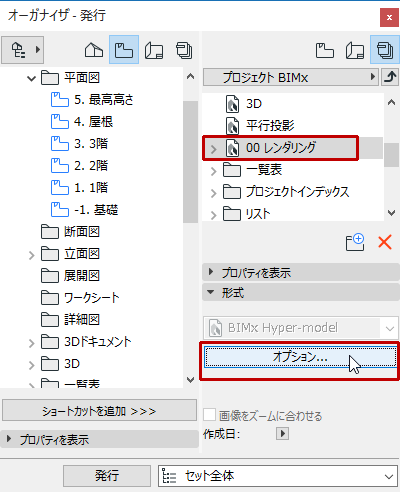Expand the プロジェクトインデックス folder

[213, 193]
